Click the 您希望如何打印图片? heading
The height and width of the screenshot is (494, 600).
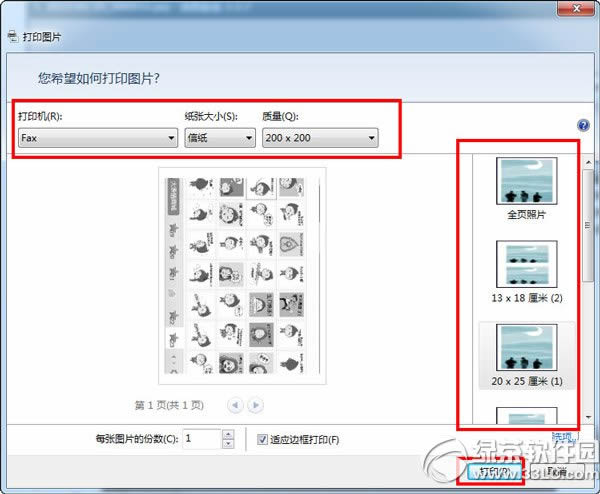99,78
